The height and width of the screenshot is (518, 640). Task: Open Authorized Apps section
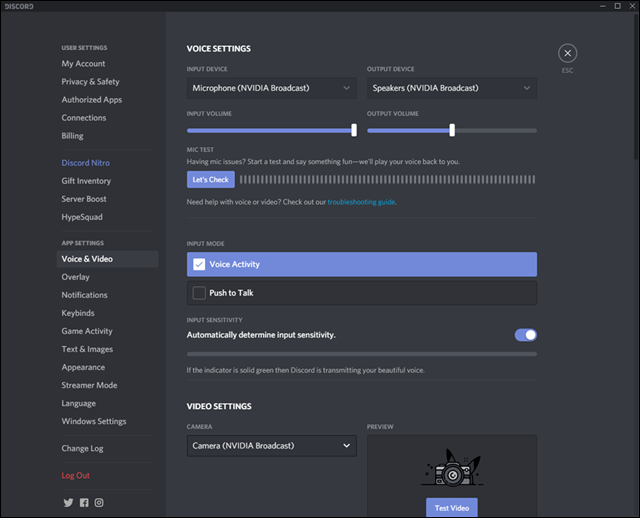click(x=91, y=100)
